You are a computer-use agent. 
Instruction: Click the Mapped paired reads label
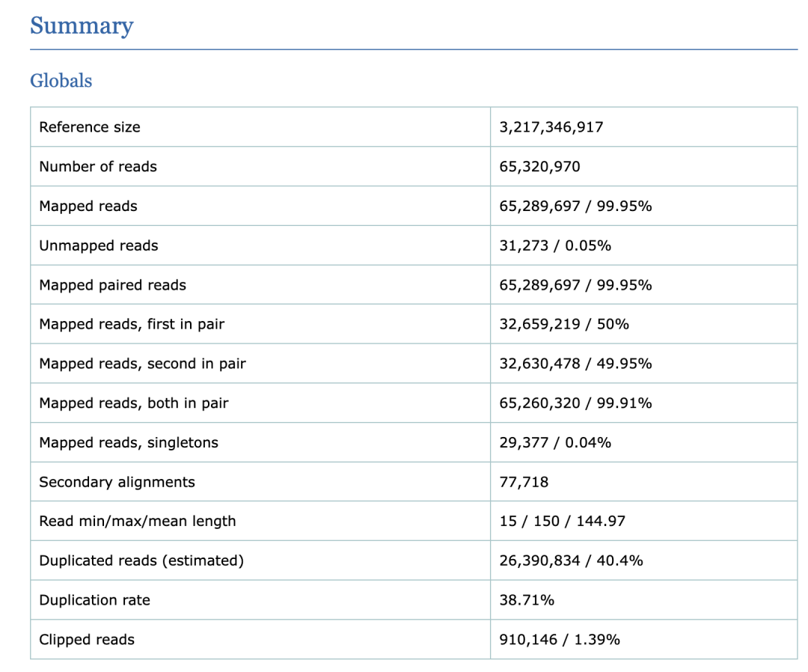(113, 285)
